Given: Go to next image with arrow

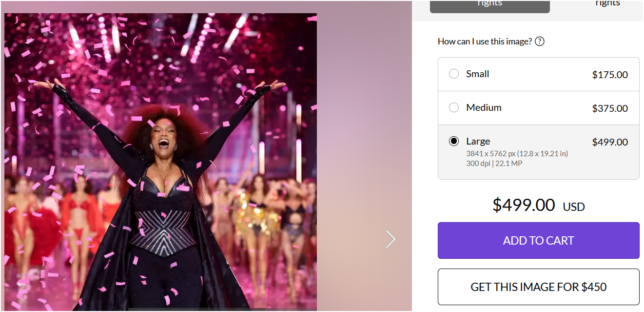Looking at the screenshot, I should tap(390, 239).
